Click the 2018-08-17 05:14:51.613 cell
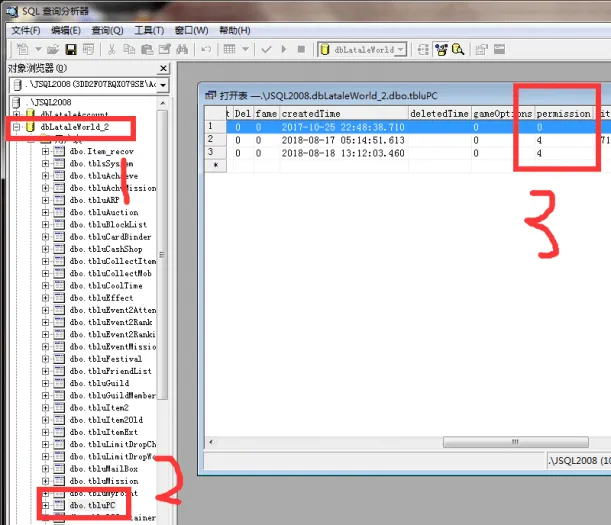Viewport: 611px width, 525px height. point(344,140)
